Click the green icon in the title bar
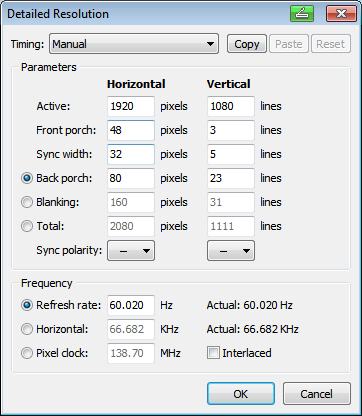The height and width of the screenshot is (416, 362). 302,14
